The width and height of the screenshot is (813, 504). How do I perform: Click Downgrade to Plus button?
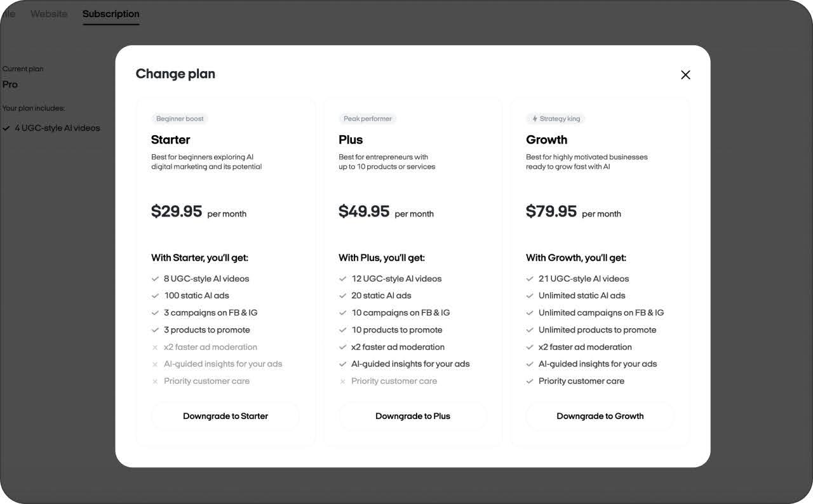(x=413, y=416)
